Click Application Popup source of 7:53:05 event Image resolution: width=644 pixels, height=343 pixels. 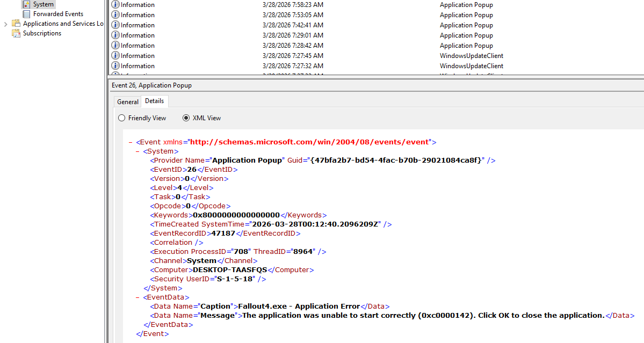click(466, 15)
